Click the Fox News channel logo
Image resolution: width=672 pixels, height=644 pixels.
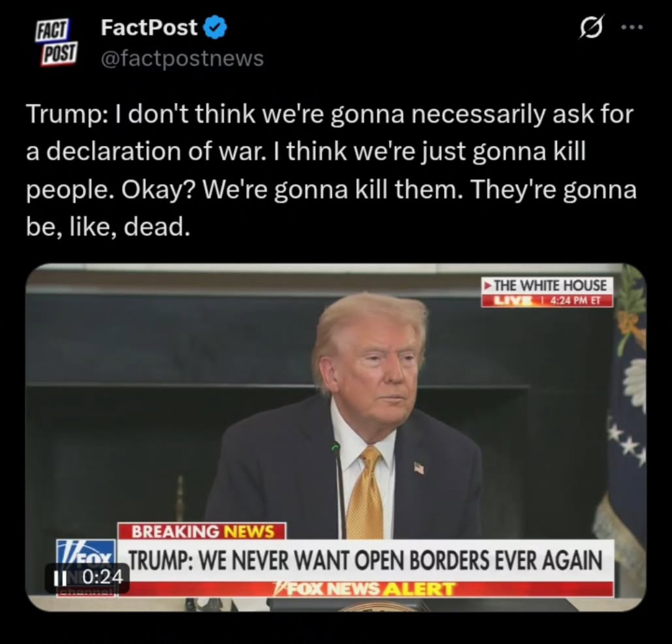pyautogui.click(x=86, y=569)
